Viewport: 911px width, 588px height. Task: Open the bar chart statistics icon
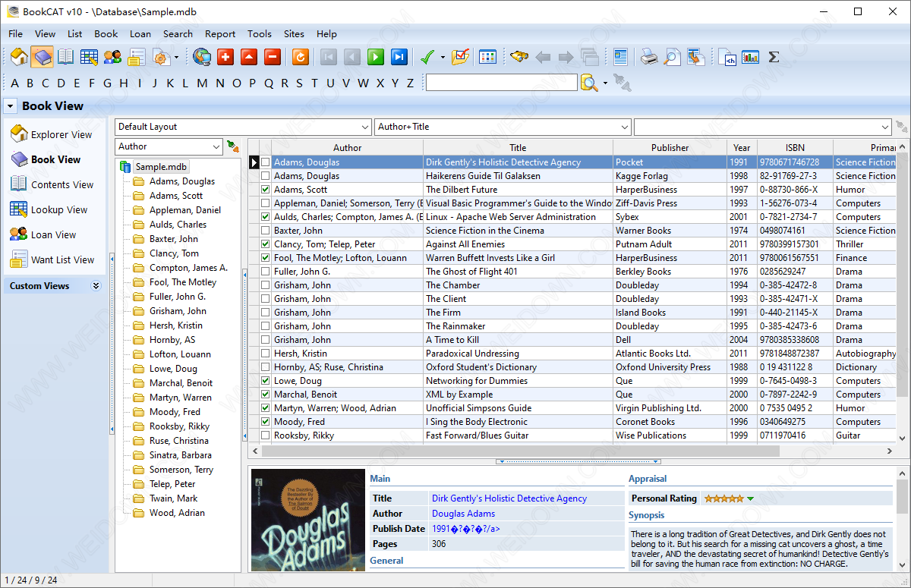point(751,57)
